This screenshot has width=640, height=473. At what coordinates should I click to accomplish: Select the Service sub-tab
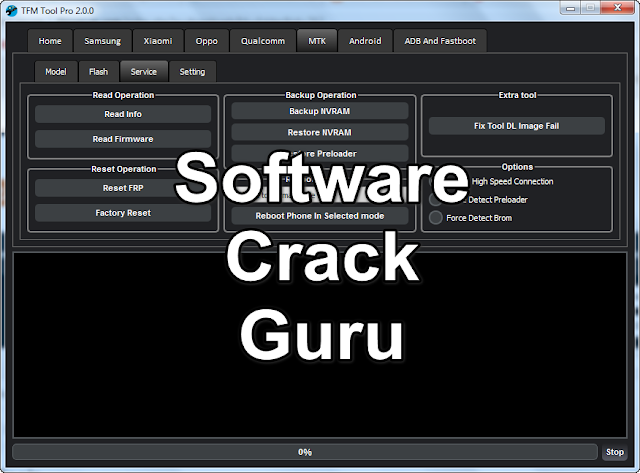tap(144, 72)
